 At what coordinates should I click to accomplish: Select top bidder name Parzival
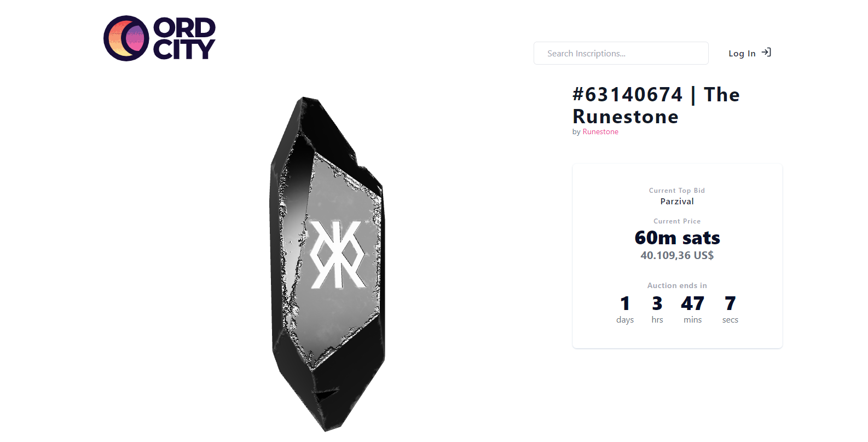click(677, 202)
